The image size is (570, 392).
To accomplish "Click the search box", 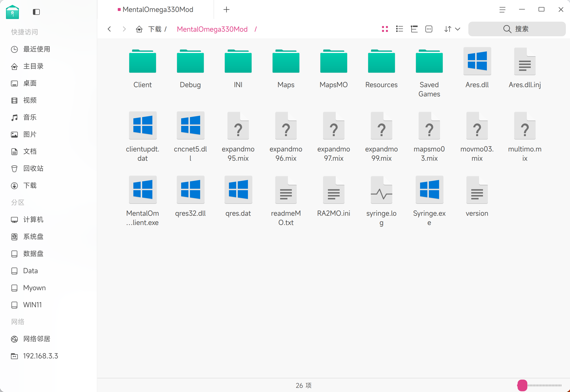I will coord(517,29).
